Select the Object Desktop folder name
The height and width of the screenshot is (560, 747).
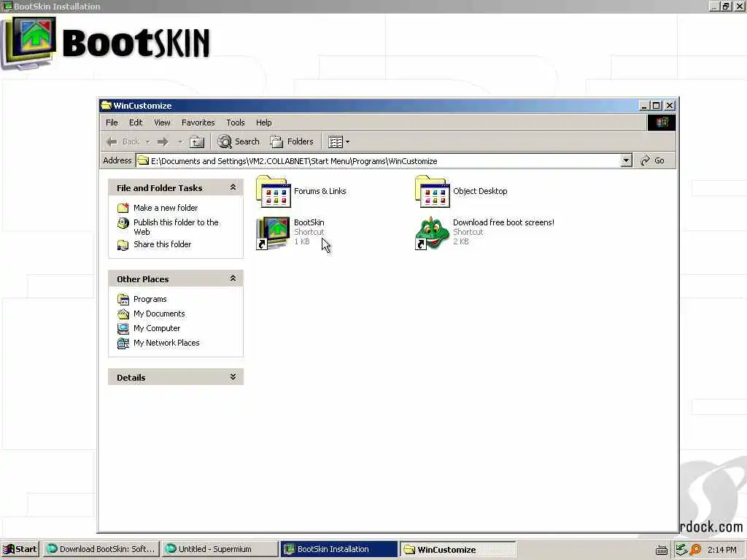point(480,191)
